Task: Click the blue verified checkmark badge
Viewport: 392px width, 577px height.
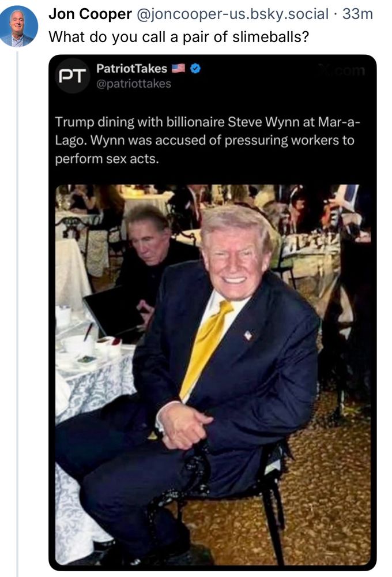Action: pyautogui.click(x=195, y=69)
